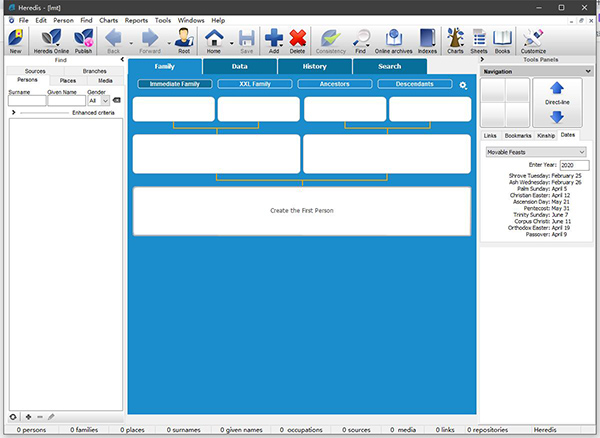
Task: Expand the Enhanced criteria section
Action: (x=12, y=113)
